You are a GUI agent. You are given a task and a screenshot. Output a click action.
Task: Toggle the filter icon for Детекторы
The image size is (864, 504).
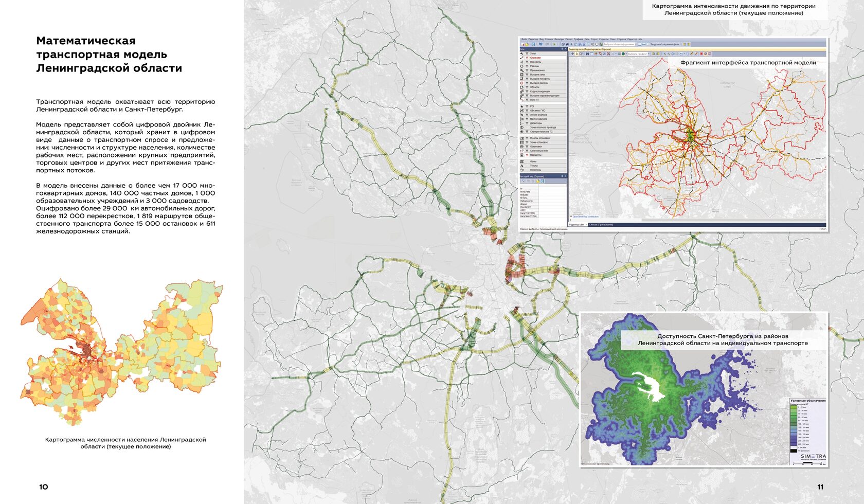point(527,123)
